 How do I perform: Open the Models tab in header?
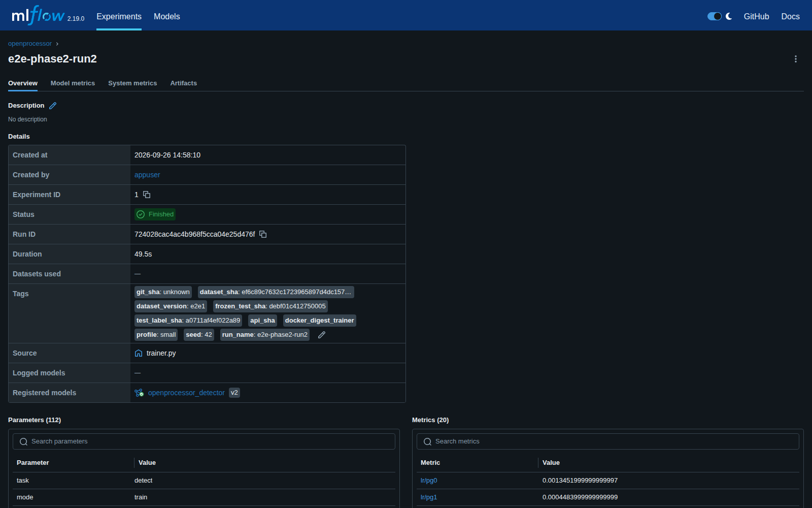coord(167,16)
